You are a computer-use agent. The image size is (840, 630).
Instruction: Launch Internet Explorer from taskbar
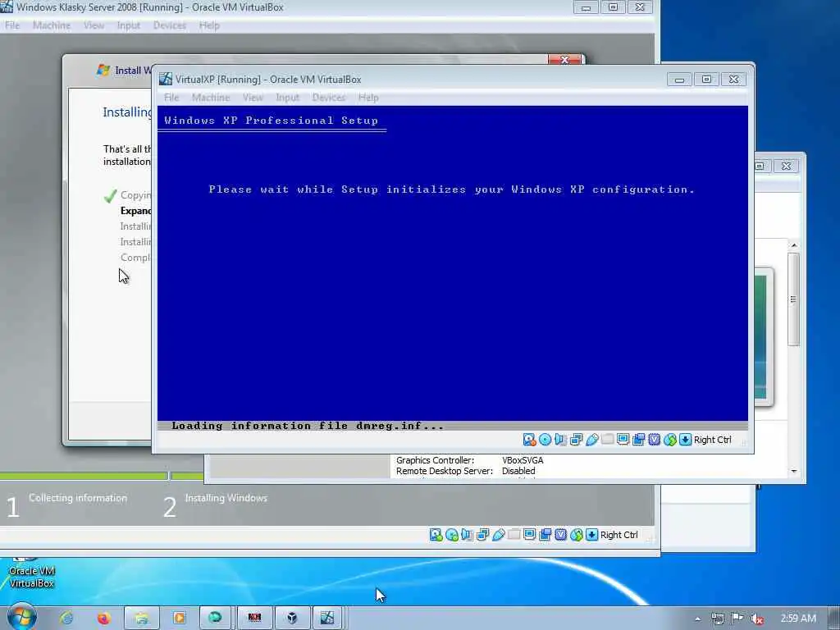(66, 618)
